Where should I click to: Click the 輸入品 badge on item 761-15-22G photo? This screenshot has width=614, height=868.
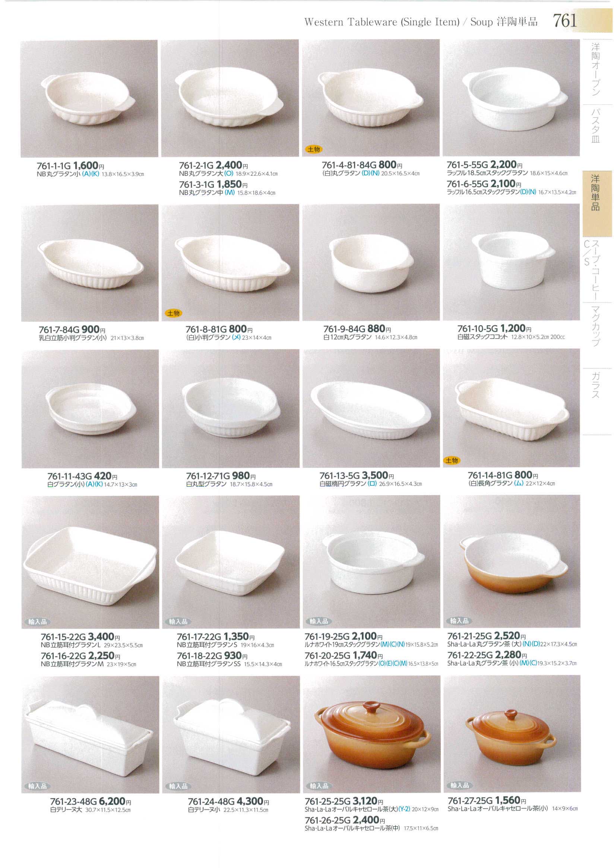tap(37, 622)
